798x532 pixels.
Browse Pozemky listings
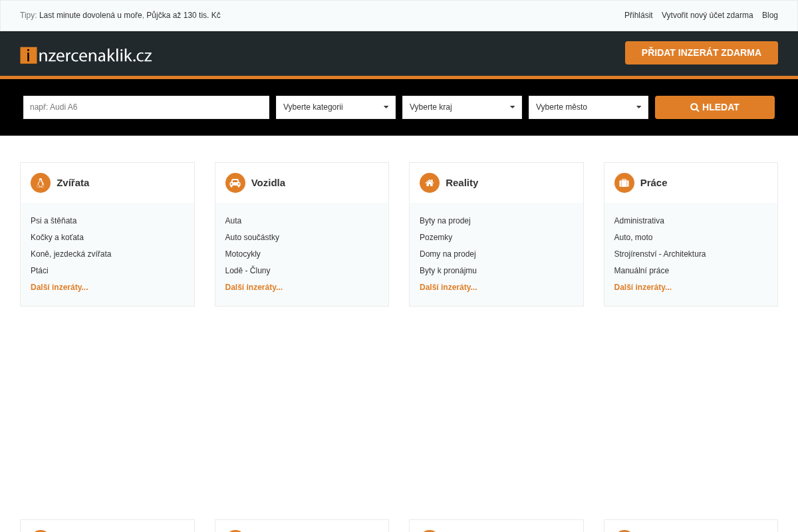click(436, 237)
